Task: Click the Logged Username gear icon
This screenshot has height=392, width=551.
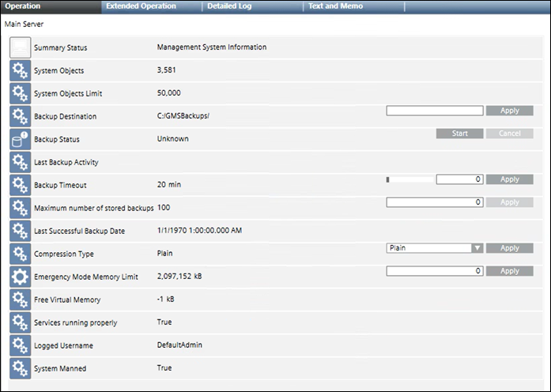Action: tap(20, 345)
